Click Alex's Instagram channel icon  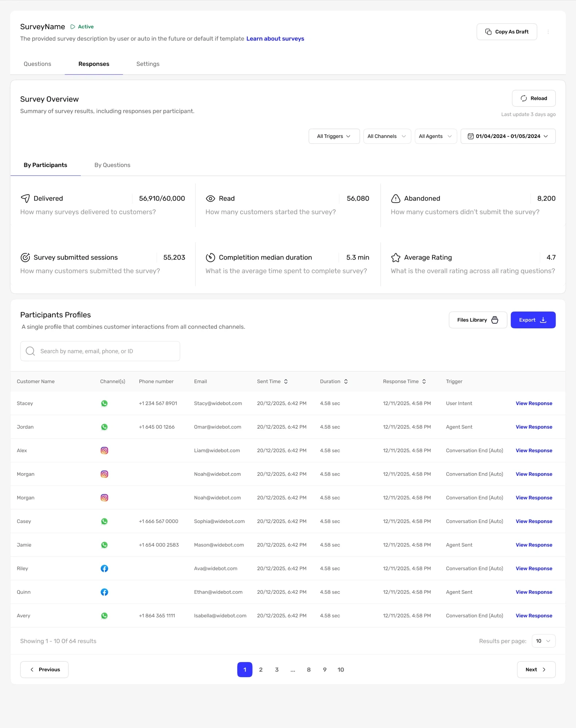pyautogui.click(x=104, y=451)
